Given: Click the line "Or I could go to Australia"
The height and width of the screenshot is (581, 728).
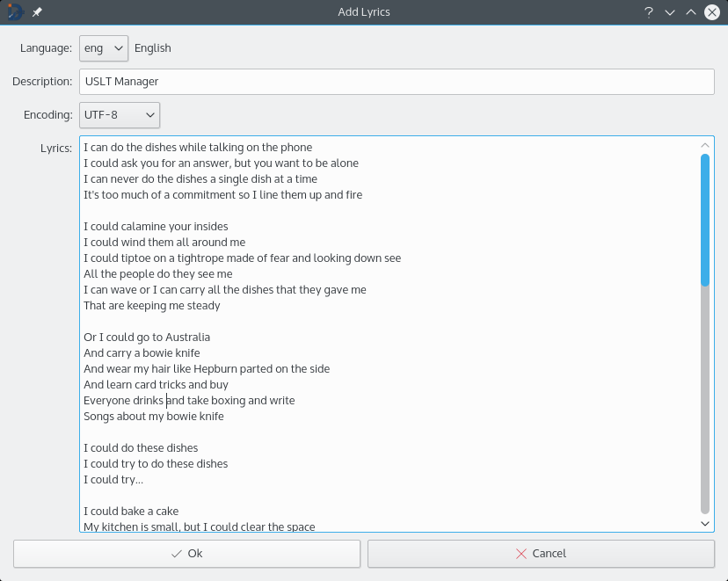Looking at the screenshot, I should coord(147,338).
